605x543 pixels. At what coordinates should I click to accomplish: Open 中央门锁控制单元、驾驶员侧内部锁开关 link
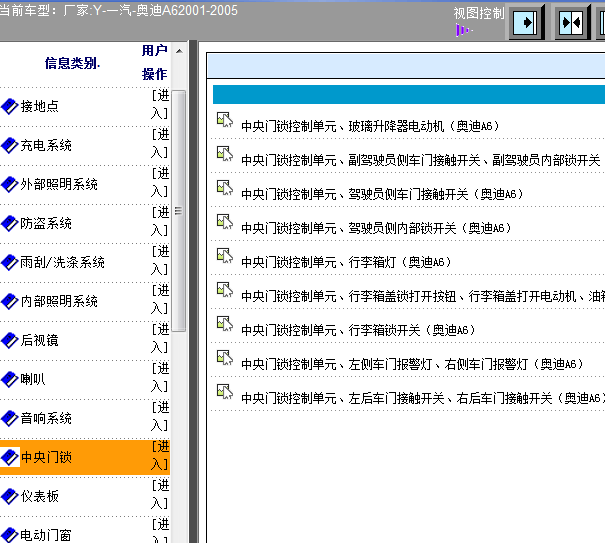[x=376, y=228]
